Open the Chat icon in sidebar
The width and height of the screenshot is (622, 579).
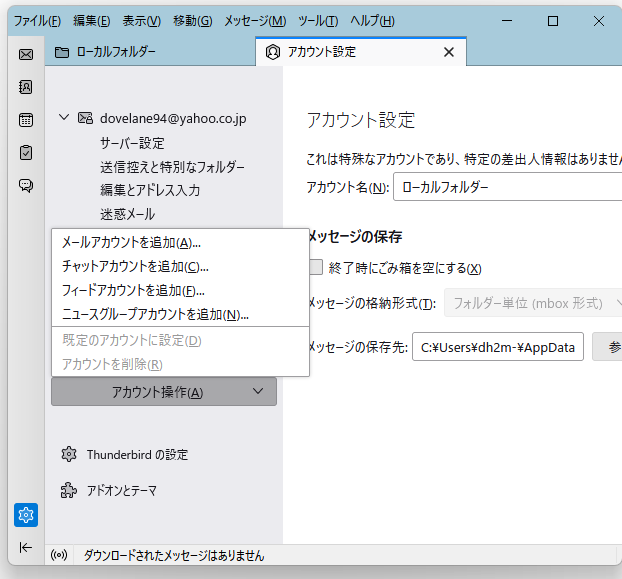(26, 185)
